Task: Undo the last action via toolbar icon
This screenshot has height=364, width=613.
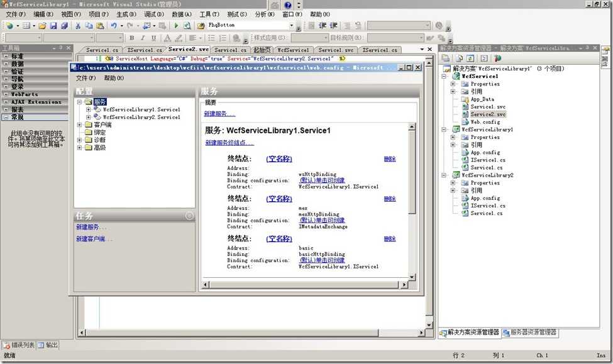Action: [x=113, y=26]
